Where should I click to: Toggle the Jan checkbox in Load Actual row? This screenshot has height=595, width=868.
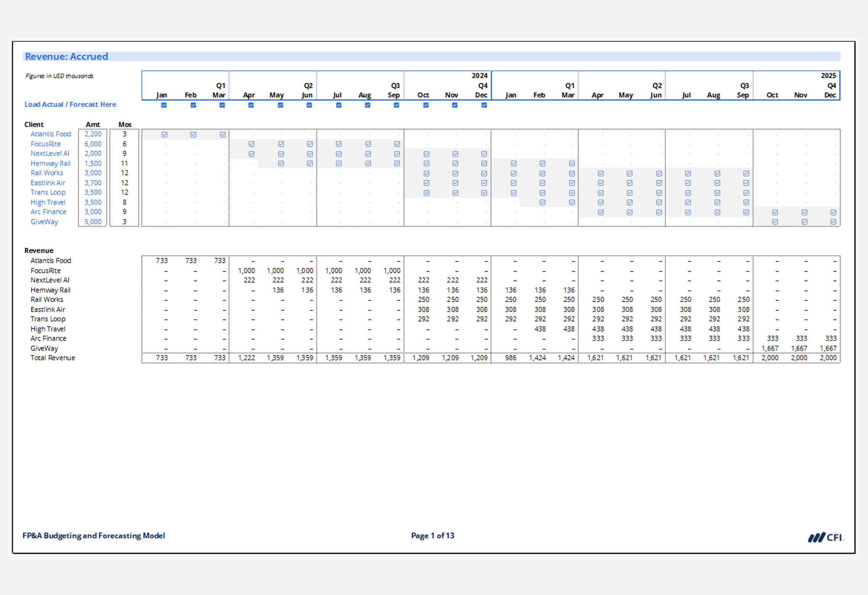tap(164, 105)
